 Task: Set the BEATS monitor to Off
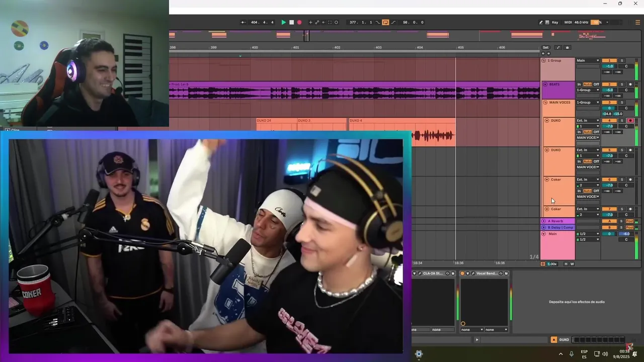[x=596, y=84]
